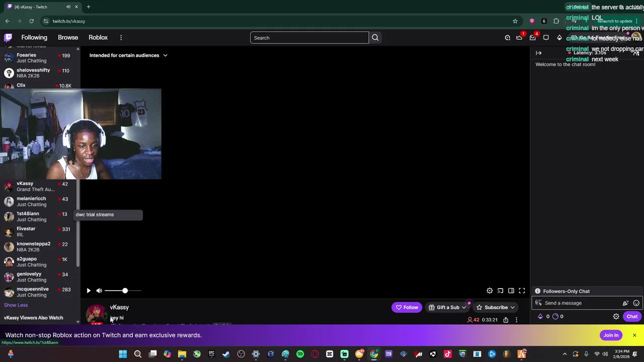Click the Bits cheer icon in chat input

[625, 303]
